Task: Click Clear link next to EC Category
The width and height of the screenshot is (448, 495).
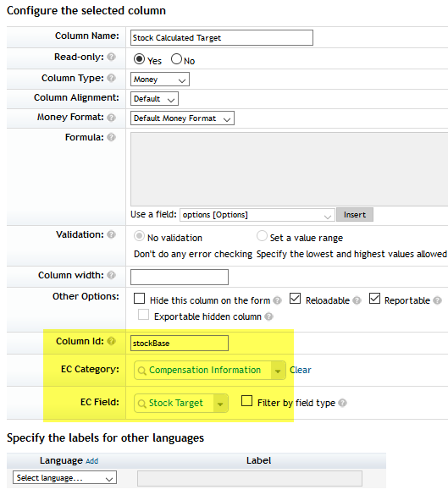Action: tap(301, 370)
